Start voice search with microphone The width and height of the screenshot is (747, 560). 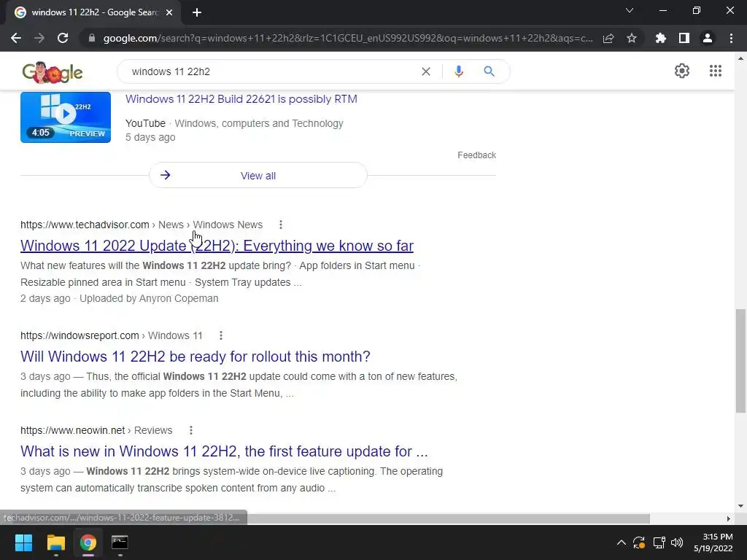point(459,71)
